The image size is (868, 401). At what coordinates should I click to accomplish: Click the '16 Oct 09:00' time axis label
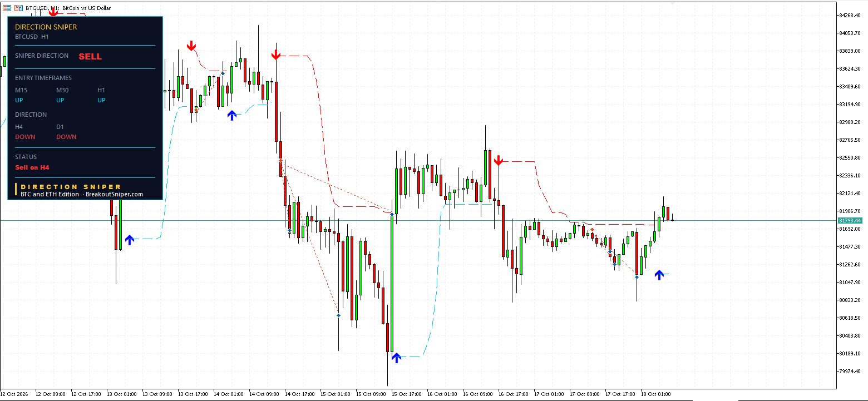tap(478, 394)
